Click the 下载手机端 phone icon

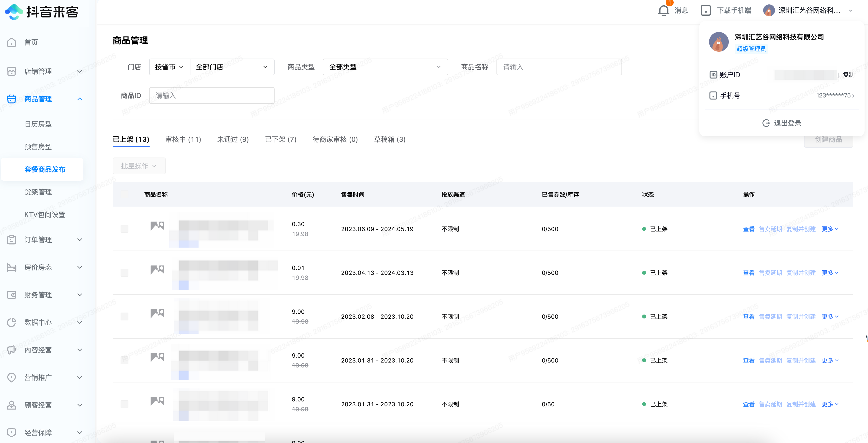pos(706,10)
